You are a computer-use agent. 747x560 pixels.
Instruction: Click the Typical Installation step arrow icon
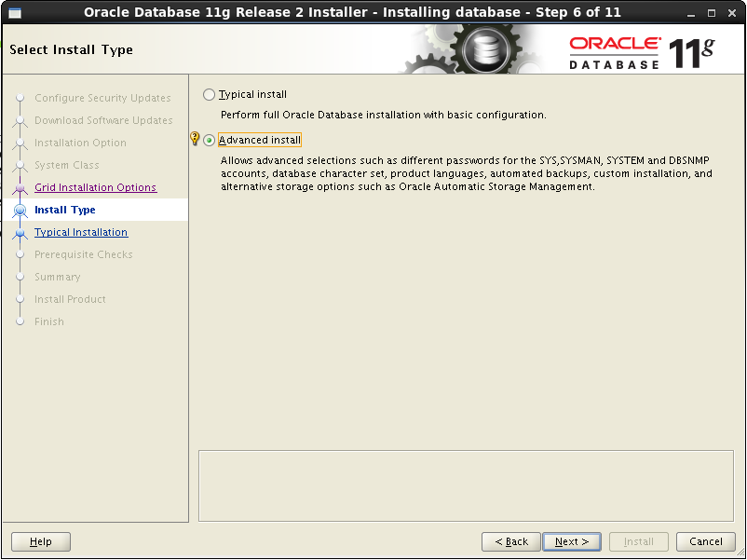coord(20,232)
